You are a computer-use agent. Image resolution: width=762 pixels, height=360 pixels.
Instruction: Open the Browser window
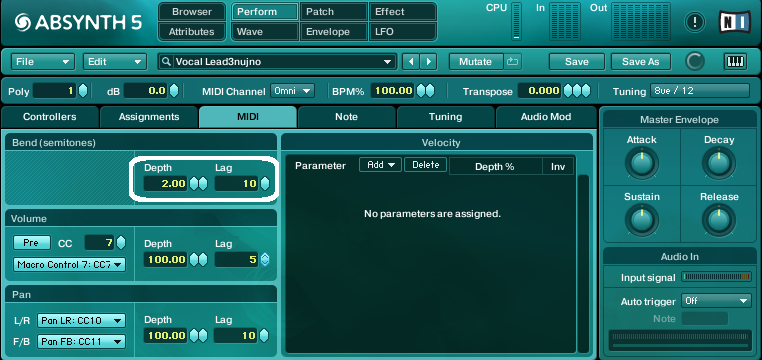(192, 12)
